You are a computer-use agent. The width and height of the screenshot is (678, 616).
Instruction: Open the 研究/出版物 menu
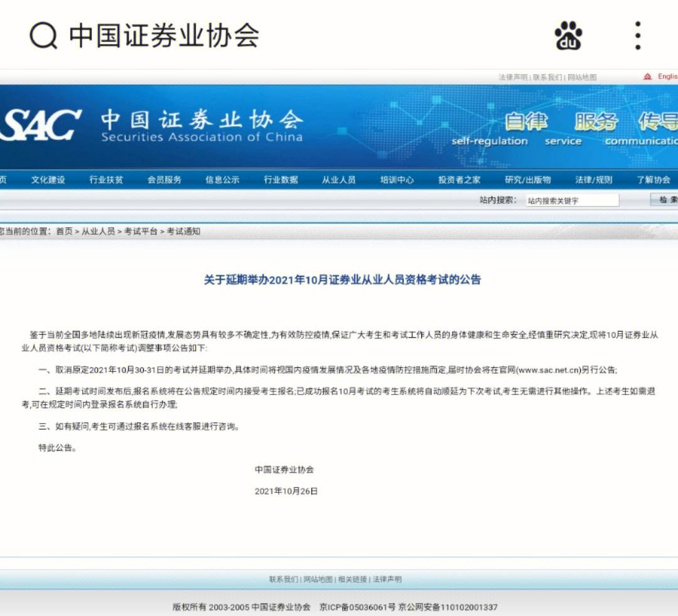(528, 179)
